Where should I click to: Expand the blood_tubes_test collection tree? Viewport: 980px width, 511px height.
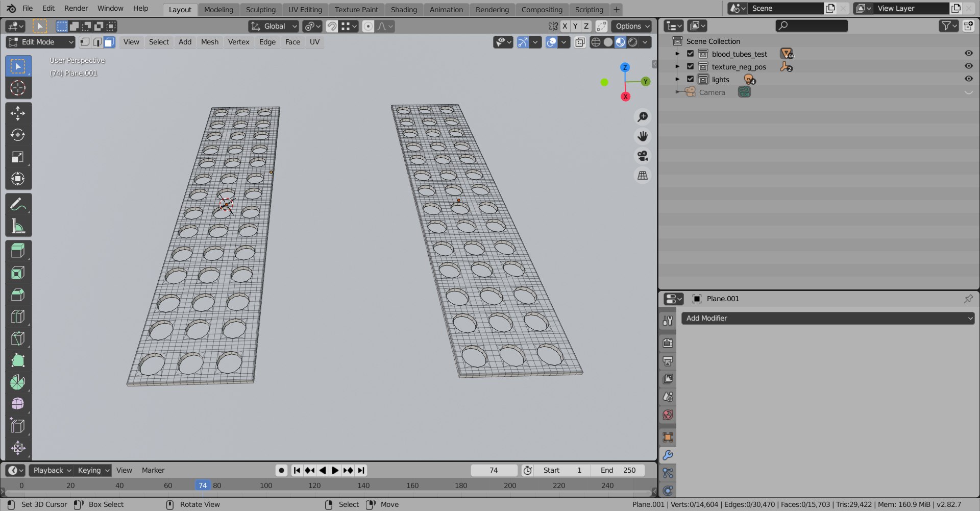point(677,54)
